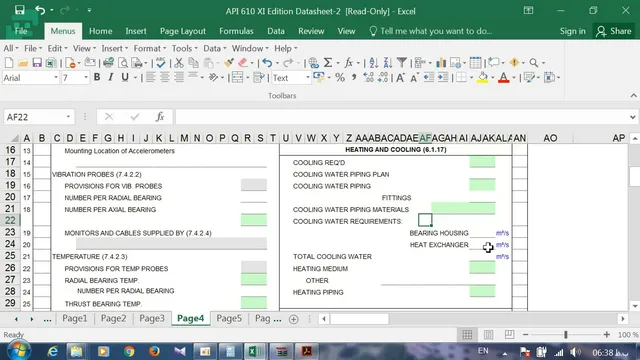Click the Decrease indent icon
This screenshot has width=640, height=360.
point(429,78)
